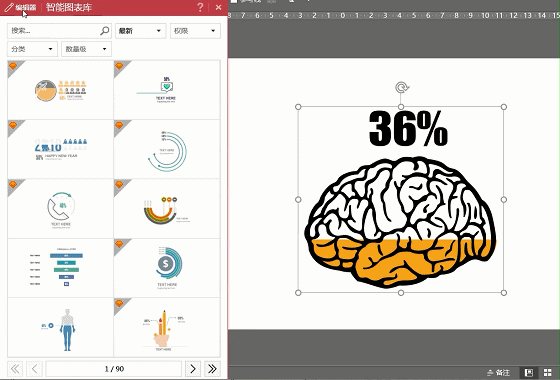Select the half-ring orange green chart thumbnail
Image resolution: width=560 pixels, height=380 pixels.
[x=167, y=209]
